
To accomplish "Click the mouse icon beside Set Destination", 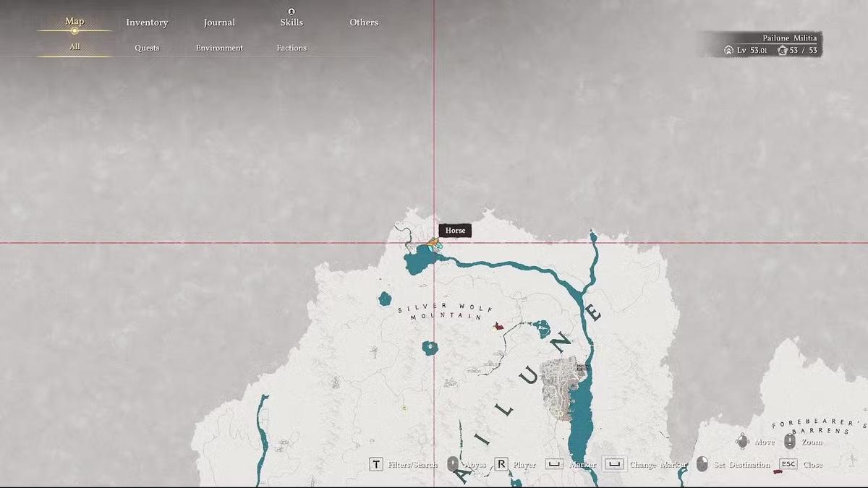I will point(702,464).
